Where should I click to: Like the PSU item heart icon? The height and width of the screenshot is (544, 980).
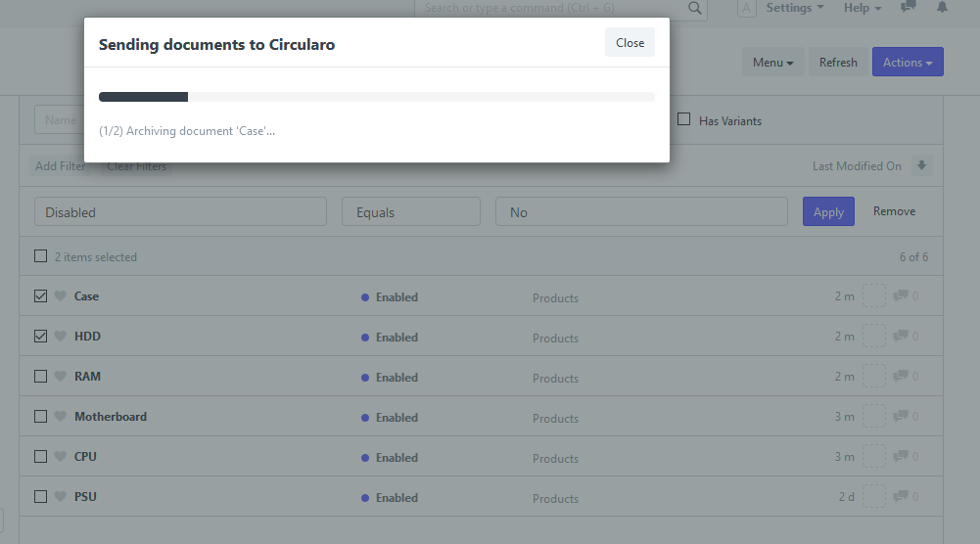(x=60, y=496)
